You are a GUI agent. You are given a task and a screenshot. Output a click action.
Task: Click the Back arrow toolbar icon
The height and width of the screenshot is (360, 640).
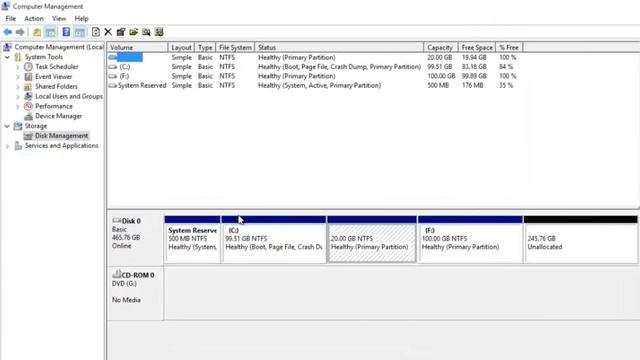[7, 32]
